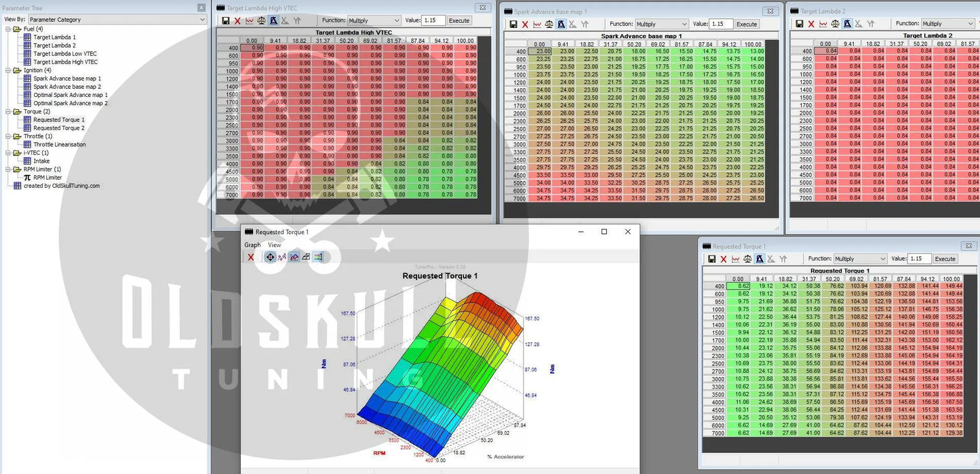Save the Requested Torque 1 table
Image resolution: width=980 pixels, height=474 pixels.
[711, 259]
